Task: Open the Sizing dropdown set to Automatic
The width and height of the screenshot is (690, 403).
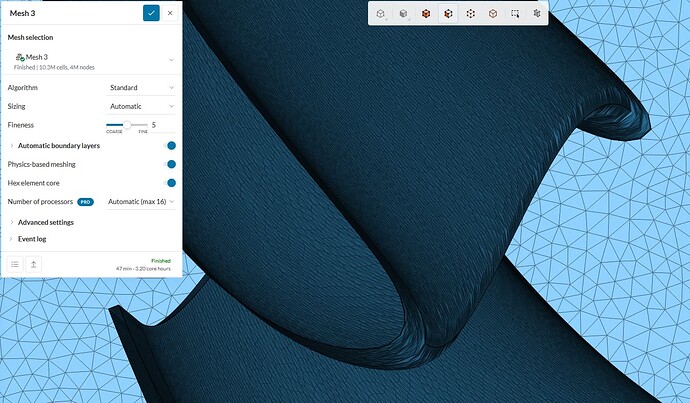Action: tap(140, 106)
